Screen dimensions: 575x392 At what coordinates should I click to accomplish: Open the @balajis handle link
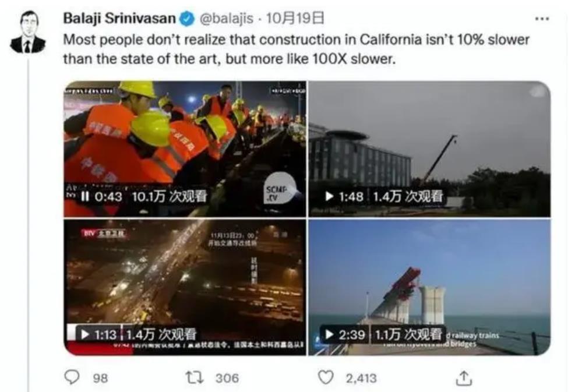(x=226, y=18)
